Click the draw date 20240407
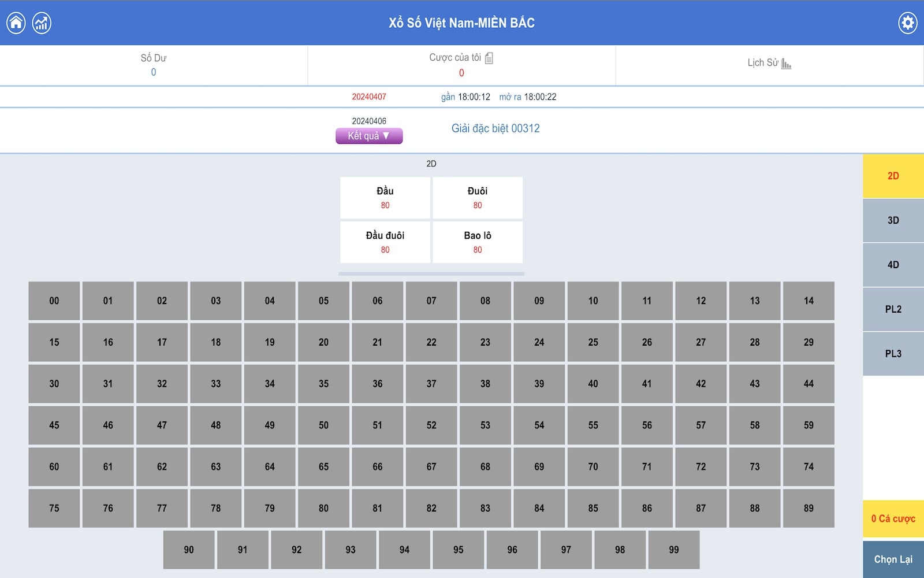The image size is (924, 578). (x=369, y=97)
